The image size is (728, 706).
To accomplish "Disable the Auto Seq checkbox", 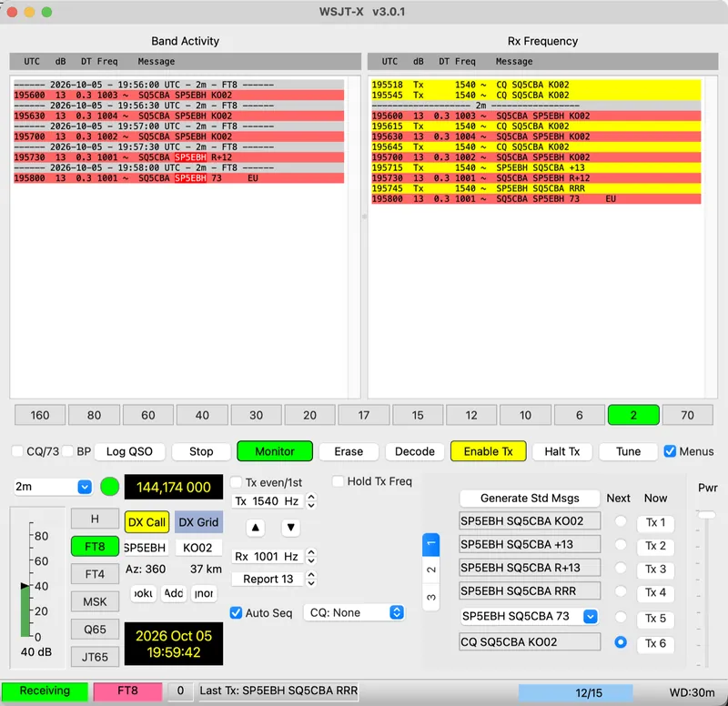I will coord(236,612).
